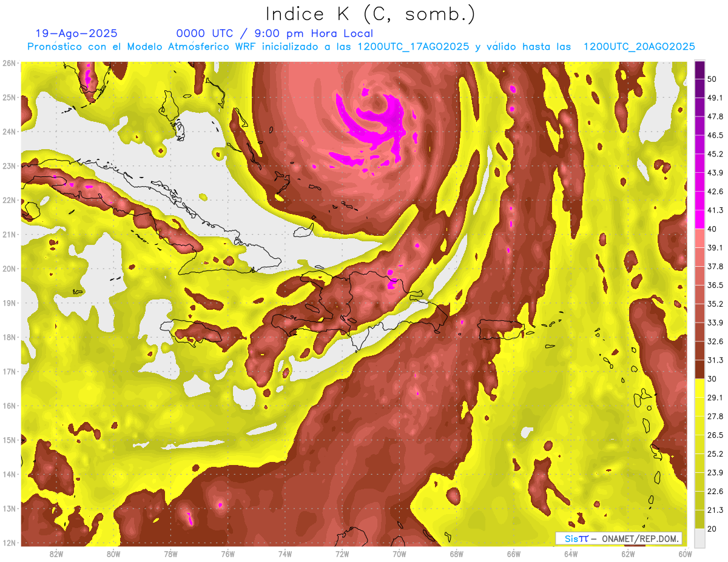
Task: Click the 'Indice K (C, somb.)' title
Action: pos(370,13)
